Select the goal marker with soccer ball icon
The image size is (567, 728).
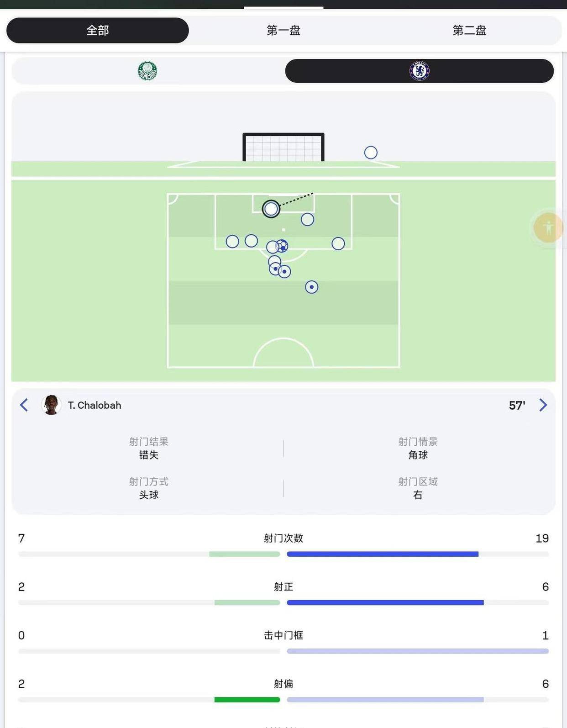(x=283, y=246)
